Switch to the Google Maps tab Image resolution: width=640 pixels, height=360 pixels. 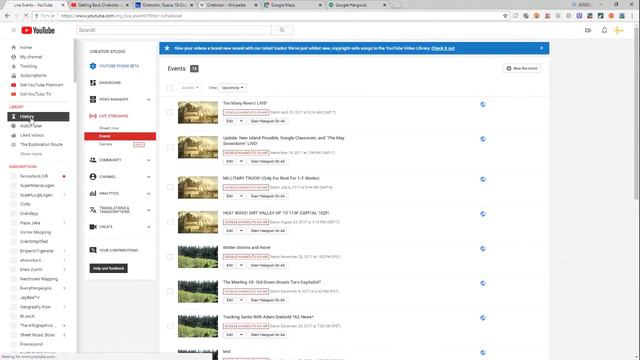click(292, 5)
